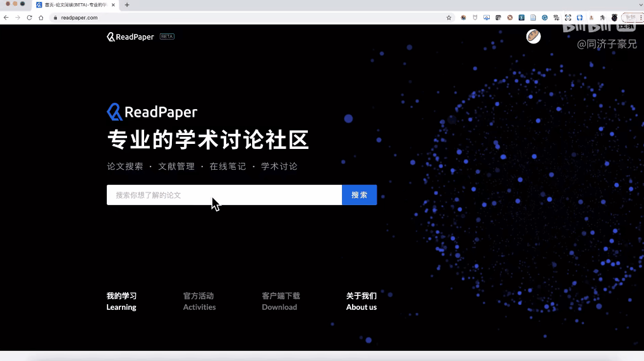Screen dimensions: 644x361
Task: Click the screenshot capture extension icon
Action: tap(568, 18)
